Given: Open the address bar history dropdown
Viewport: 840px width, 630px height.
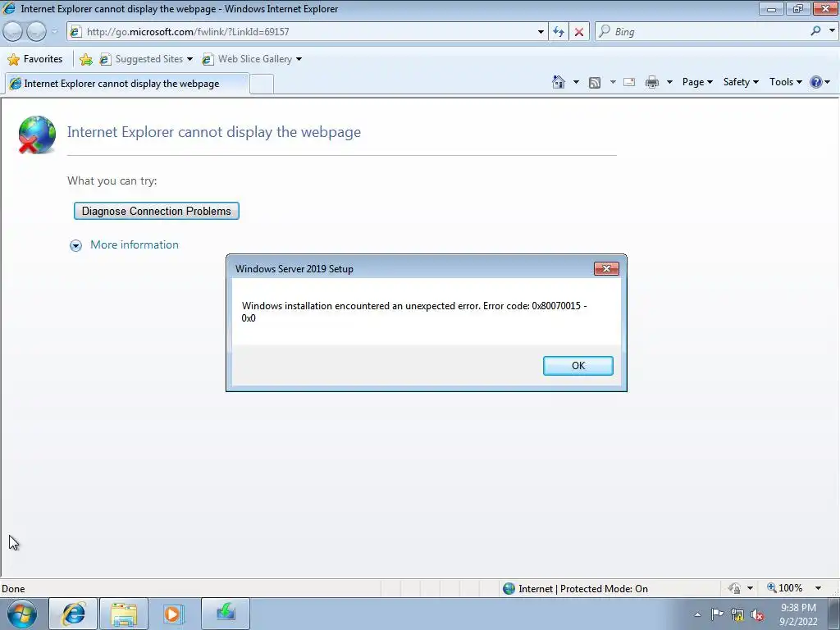Looking at the screenshot, I should pyautogui.click(x=541, y=32).
